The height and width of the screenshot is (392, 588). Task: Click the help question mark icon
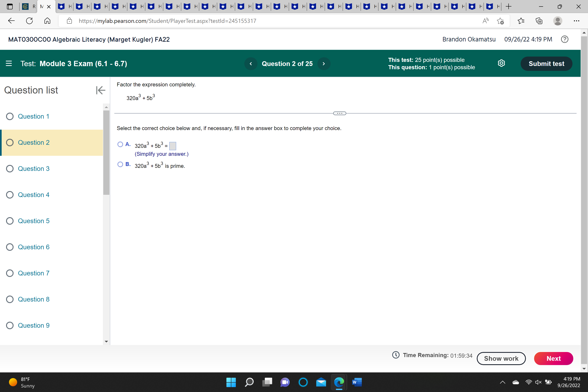(565, 39)
